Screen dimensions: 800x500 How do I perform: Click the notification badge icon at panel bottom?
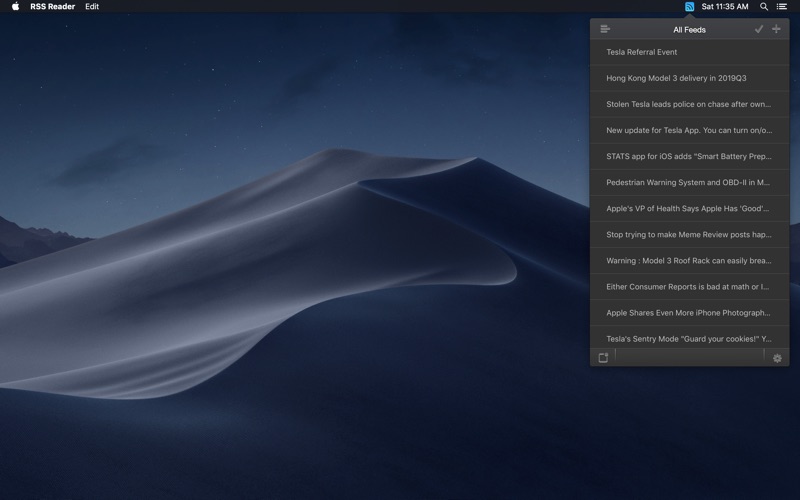tap(603, 357)
